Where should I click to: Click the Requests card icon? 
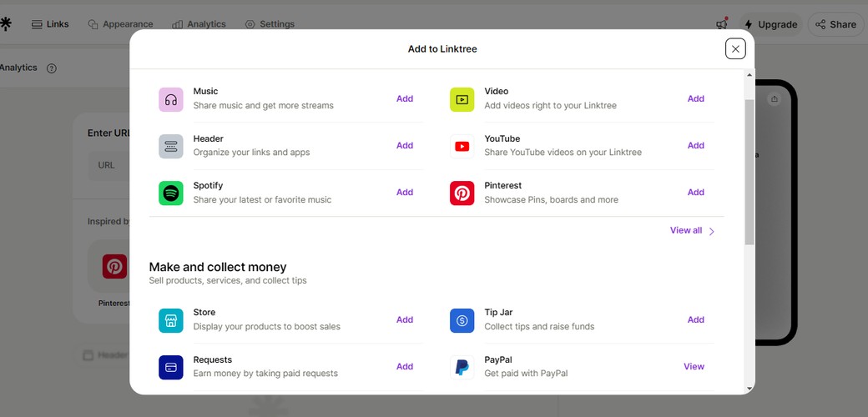[170, 367]
